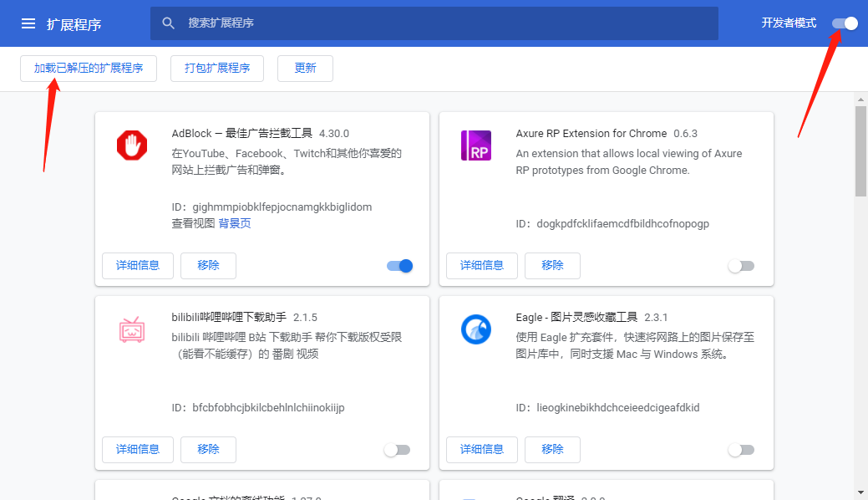Enable the Eagle extension toggle
This screenshot has height=500, width=868.
point(741,450)
